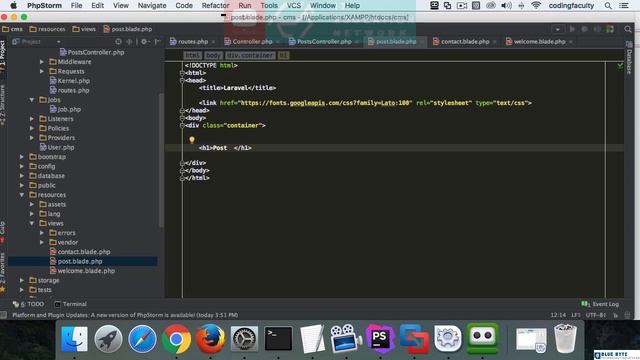Image resolution: width=640 pixels, height=360 pixels.
Task: Open the Project view dropdown
Action: [58, 42]
